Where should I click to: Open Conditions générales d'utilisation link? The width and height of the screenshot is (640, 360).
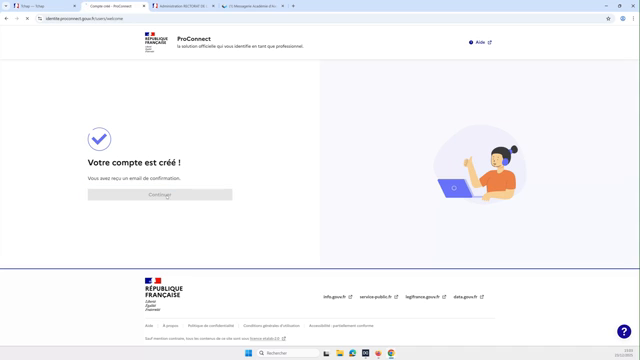pyautogui.click(x=271, y=326)
